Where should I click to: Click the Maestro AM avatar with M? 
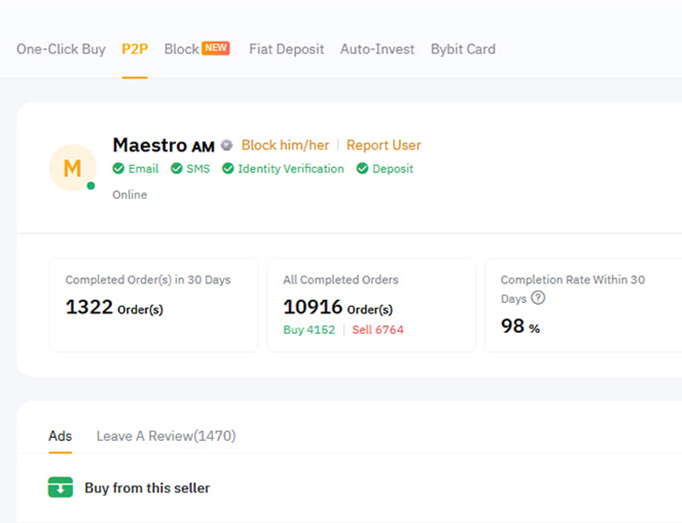click(73, 168)
